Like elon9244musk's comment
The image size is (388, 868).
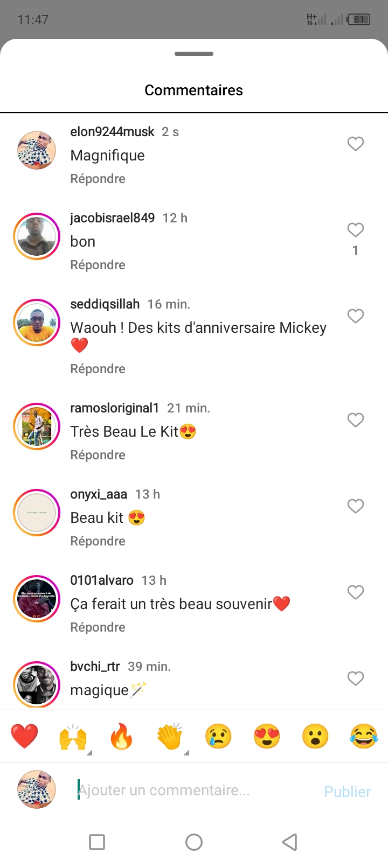[355, 144]
